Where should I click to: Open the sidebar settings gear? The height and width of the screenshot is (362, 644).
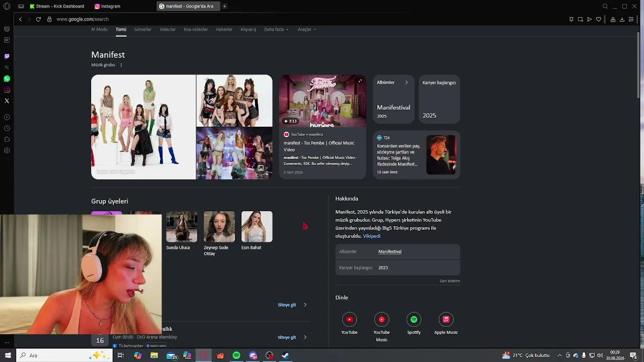(7, 150)
